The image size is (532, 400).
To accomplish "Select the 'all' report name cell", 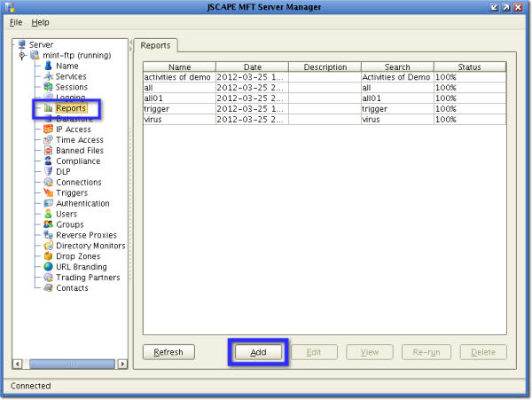I will 179,88.
